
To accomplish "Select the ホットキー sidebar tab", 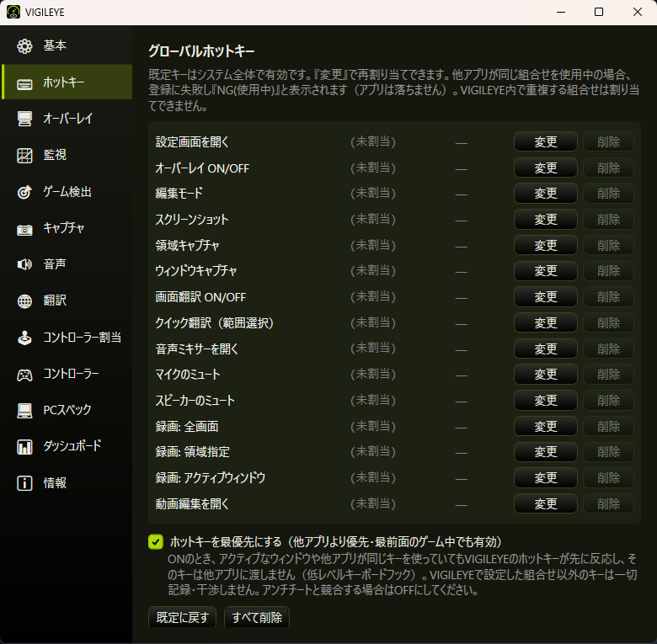I will point(67,82).
